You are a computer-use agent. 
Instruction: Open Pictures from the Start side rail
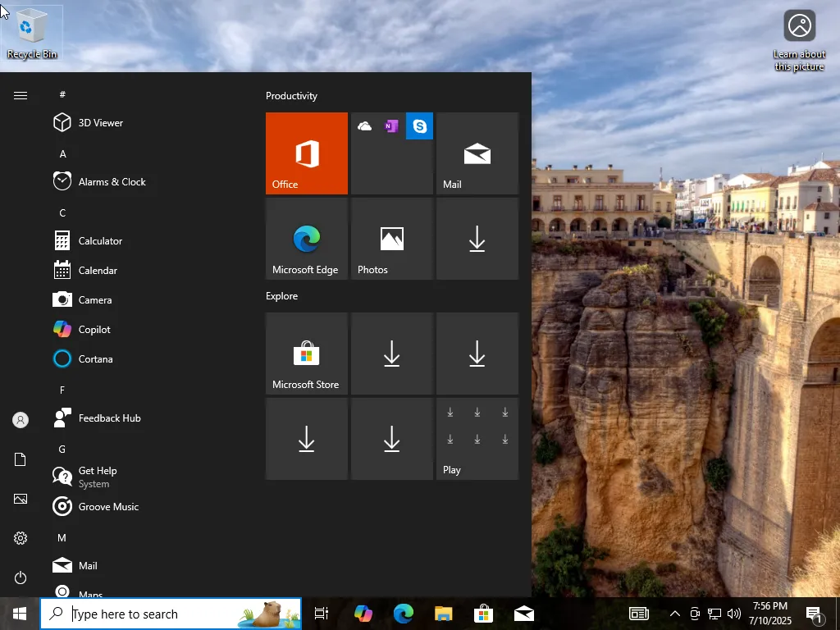21,499
